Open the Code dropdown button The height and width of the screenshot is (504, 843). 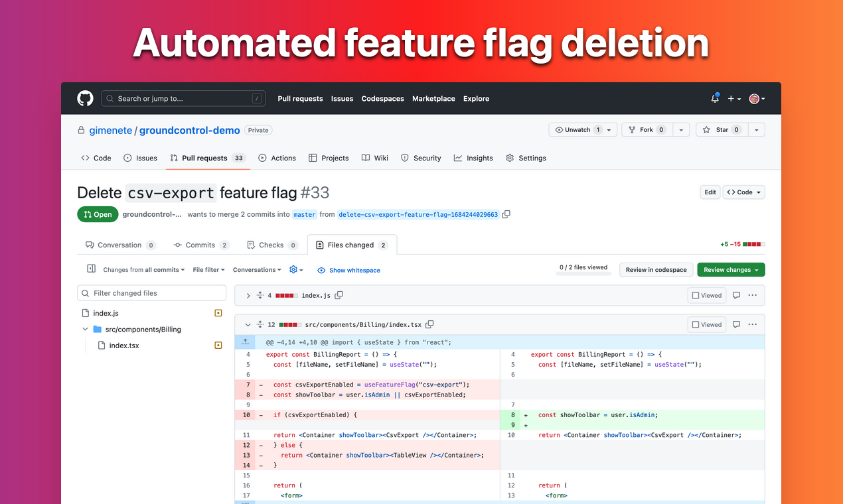pos(744,192)
